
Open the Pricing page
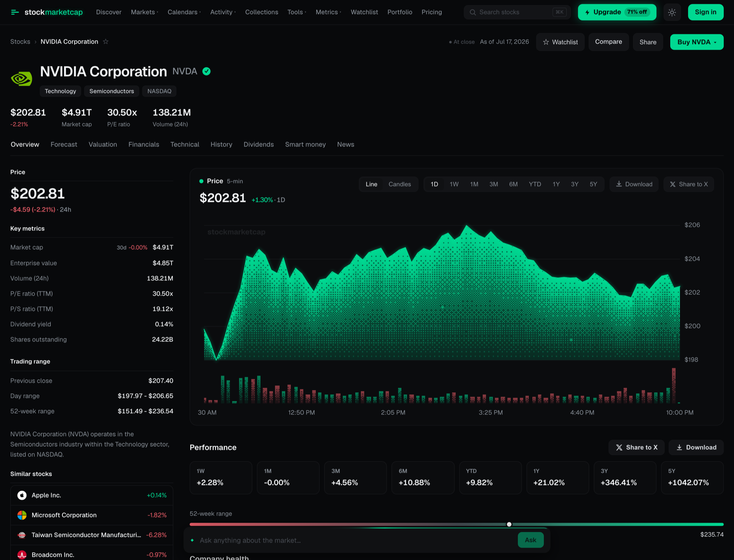(432, 12)
